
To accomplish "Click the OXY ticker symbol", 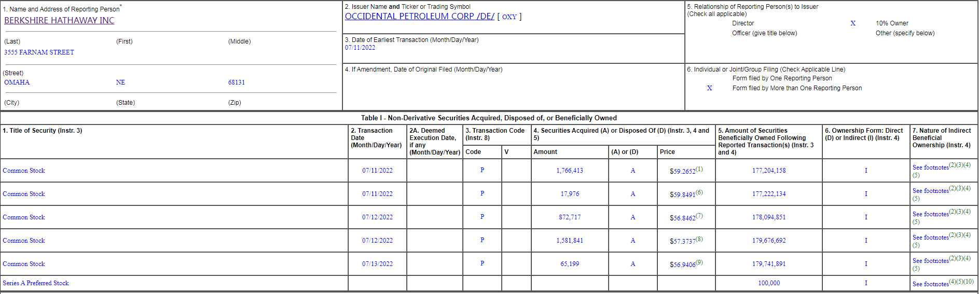I will (509, 17).
